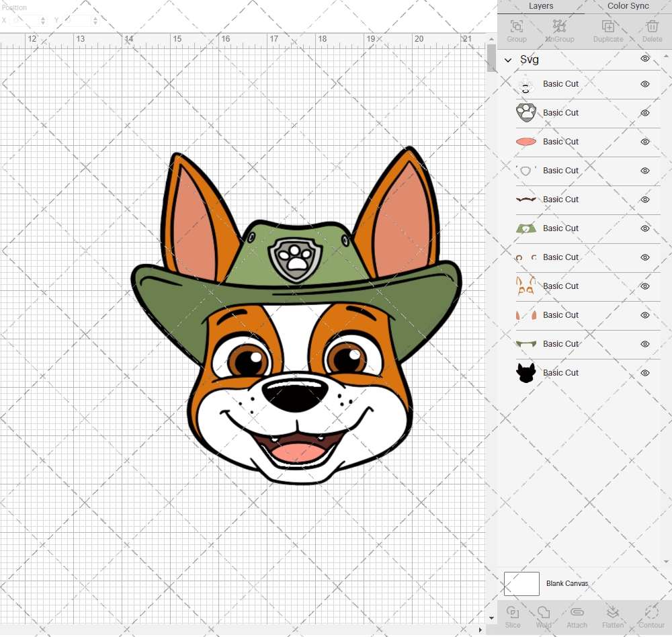Select the brown eye rings layer thumbnail

[x=526, y=257]
